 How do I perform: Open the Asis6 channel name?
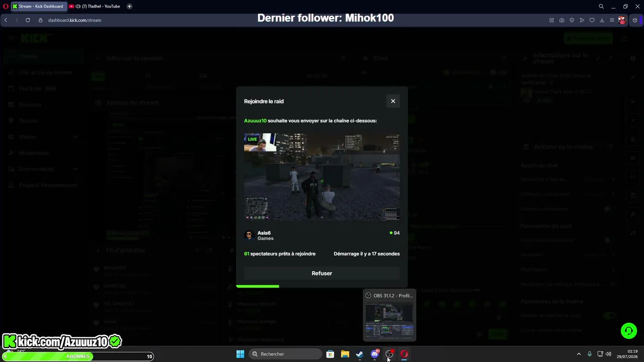coord(264,233)
